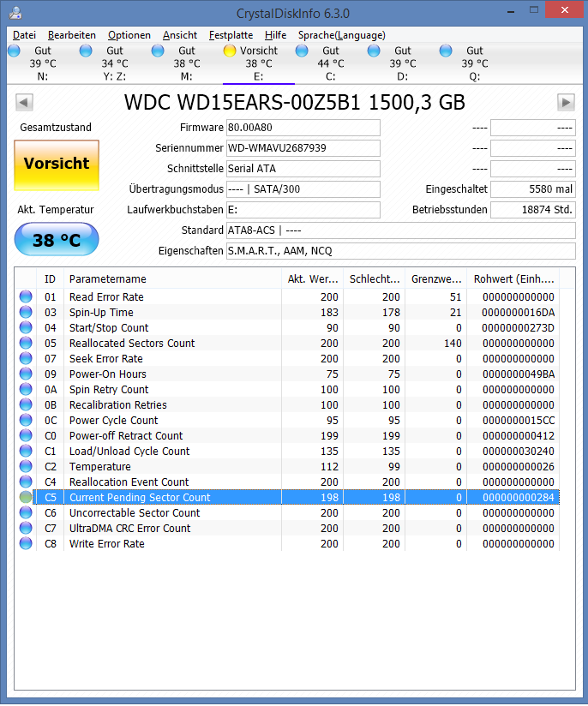Click the Eigenschaften field S.M.A.R.T., AAM, NCQ
Screen dimensions: 588x706
[401, 251]
